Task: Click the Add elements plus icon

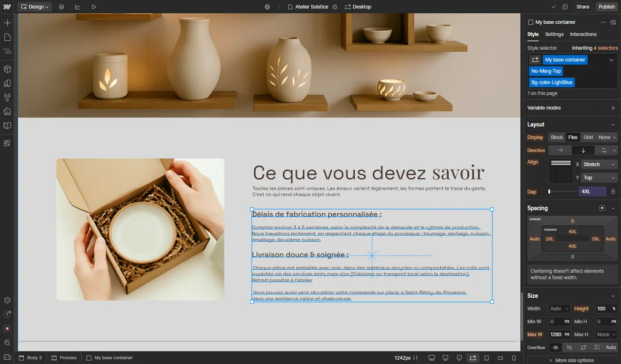Action: coord(7,23)
